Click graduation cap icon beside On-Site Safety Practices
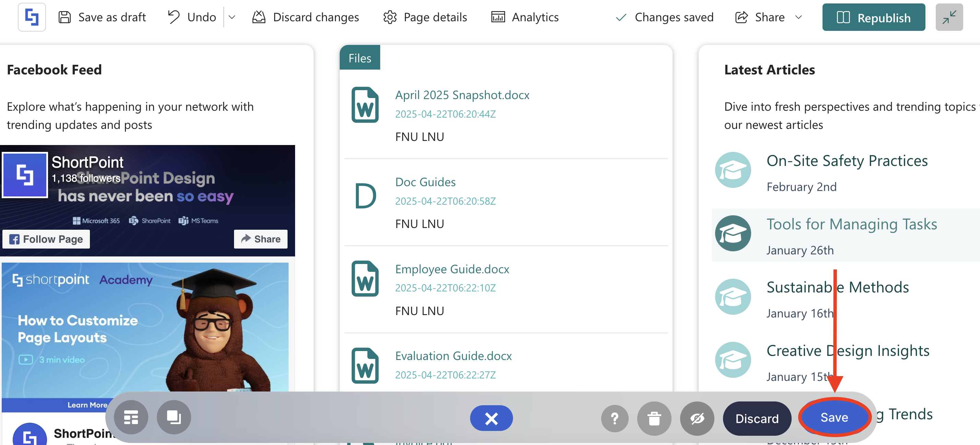 [733, 170]
